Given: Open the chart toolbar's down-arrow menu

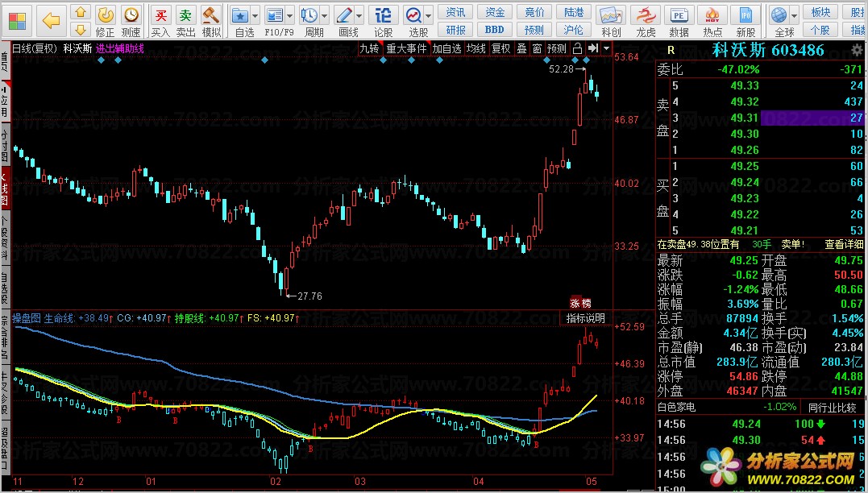Looking at the screenshot, I should [606, 48].
